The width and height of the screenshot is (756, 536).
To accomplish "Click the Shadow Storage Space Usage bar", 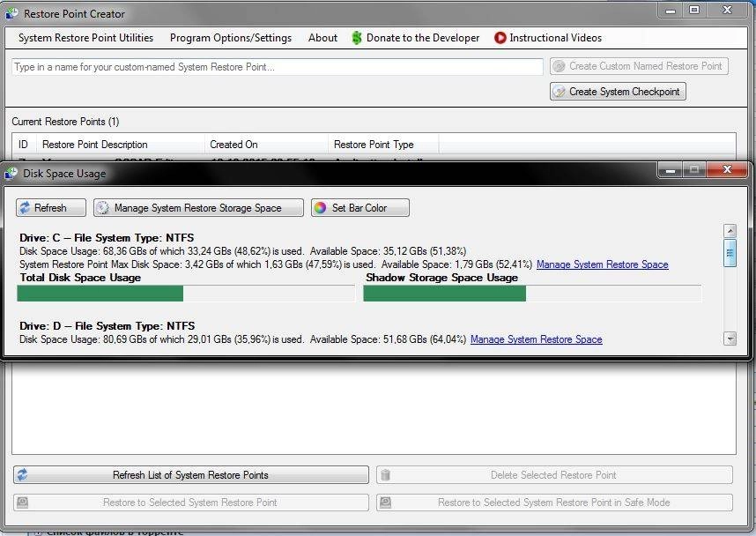I will coord(532,294).
